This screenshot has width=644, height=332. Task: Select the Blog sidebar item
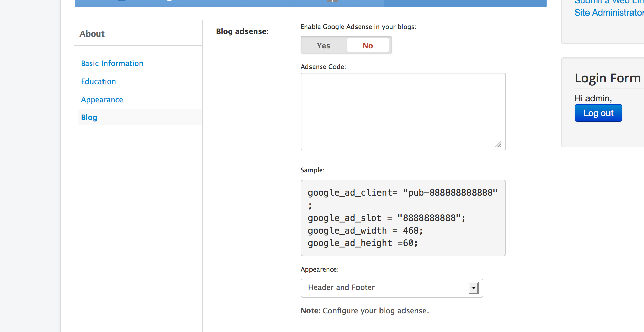[x=89, y=117]
